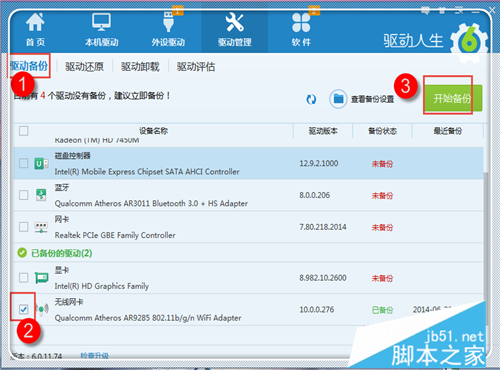
Task: Select Intel(R) HD Graphics Family text
Action: click(102, 286)
